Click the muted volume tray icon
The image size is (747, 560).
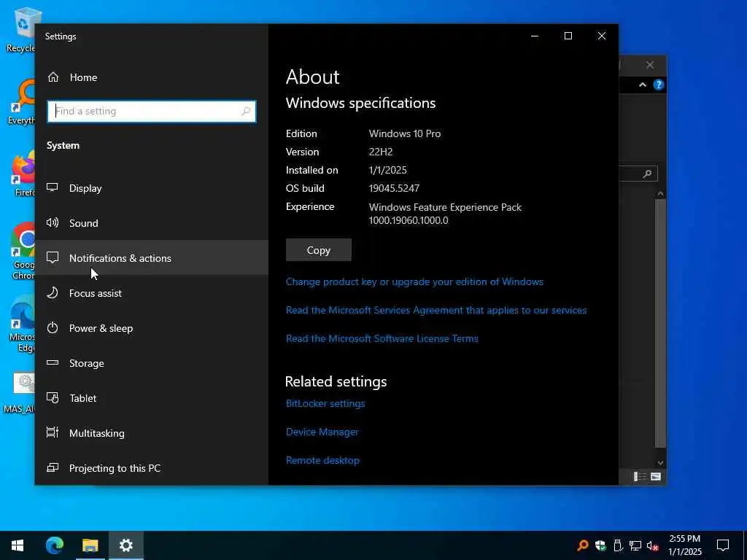(652, 545)
